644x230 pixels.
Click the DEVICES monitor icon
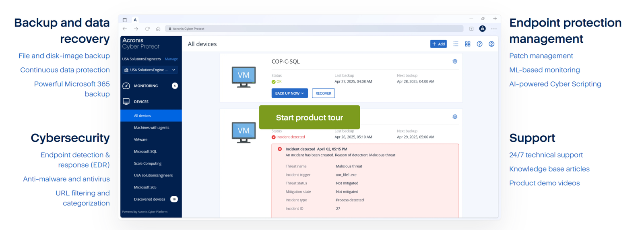pos(126,102)
